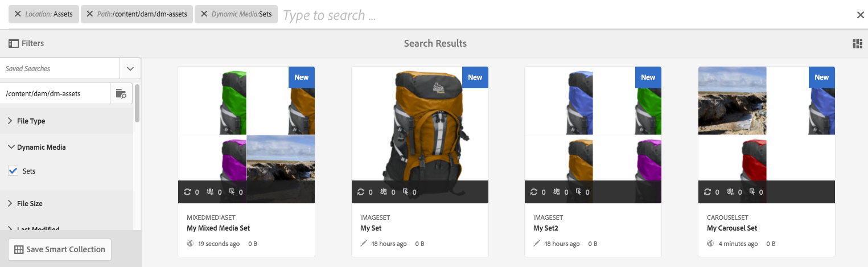Viewport: 868px width, 267px height.
Task: Click New badge on My Set2 card
Action: (648, 77)
